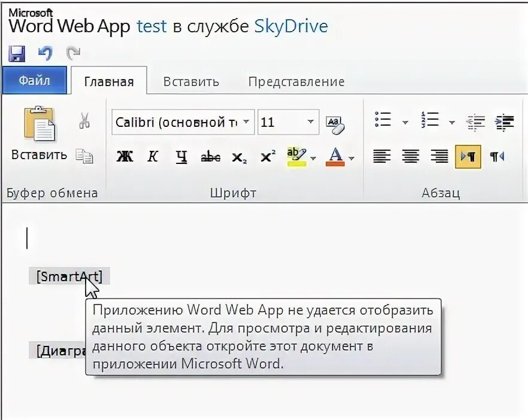
Task: Toggle italic К formatting
Action: click(x=153, y=156)
